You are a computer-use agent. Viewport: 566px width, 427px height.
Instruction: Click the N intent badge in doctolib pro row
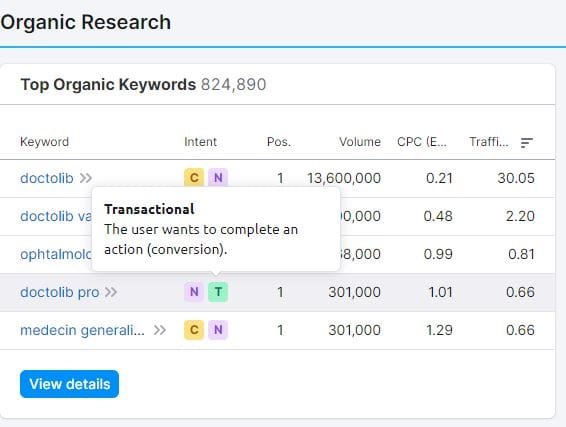194,292
